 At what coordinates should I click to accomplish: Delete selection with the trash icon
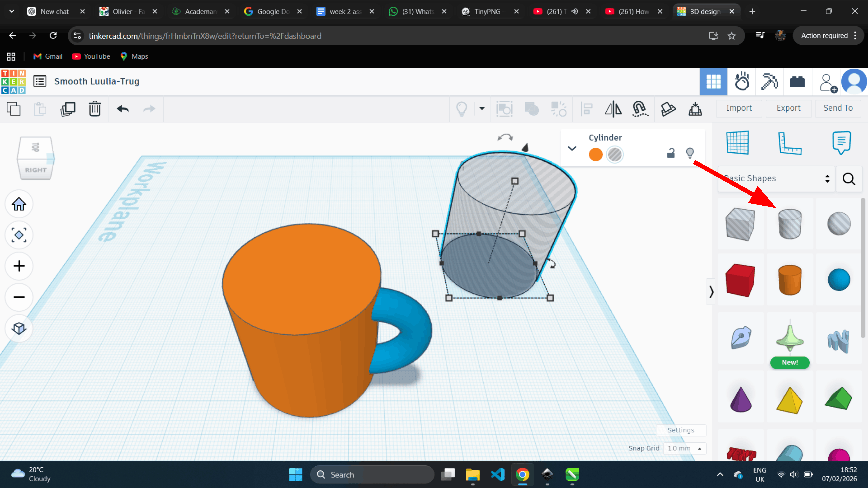pyautogui.click(x=95, y=109)
